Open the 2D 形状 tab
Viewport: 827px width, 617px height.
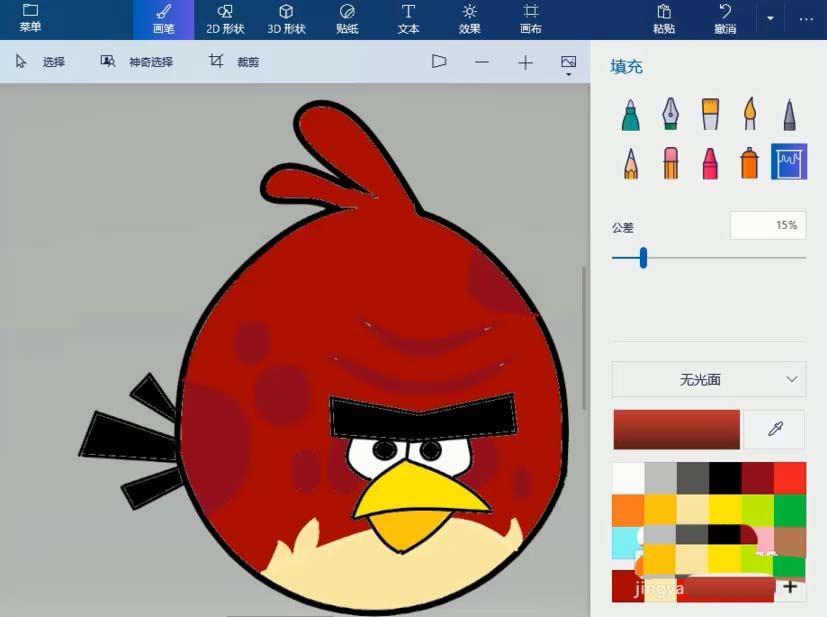[225, 20]
